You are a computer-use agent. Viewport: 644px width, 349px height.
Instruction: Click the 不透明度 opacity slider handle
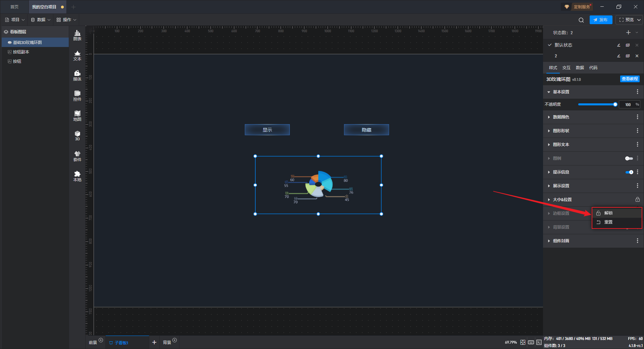(x=615, y=104)
